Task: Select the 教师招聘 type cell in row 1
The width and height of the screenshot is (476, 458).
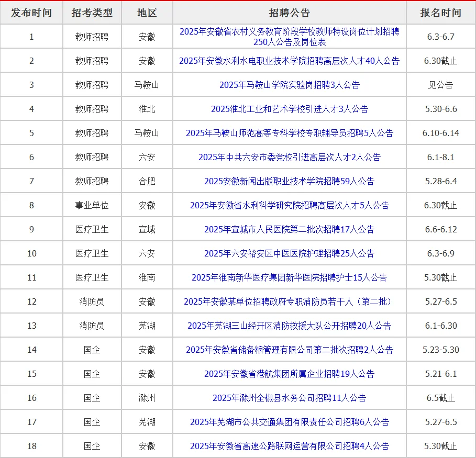Action: (x=92, y=37)
